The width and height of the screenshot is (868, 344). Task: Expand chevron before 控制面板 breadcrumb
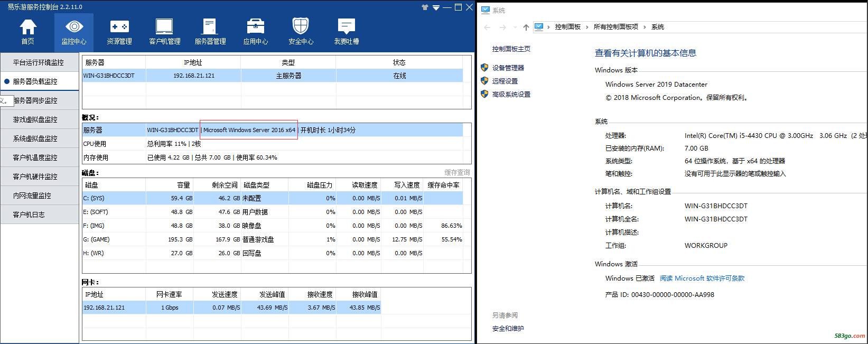tap(549, 27)
